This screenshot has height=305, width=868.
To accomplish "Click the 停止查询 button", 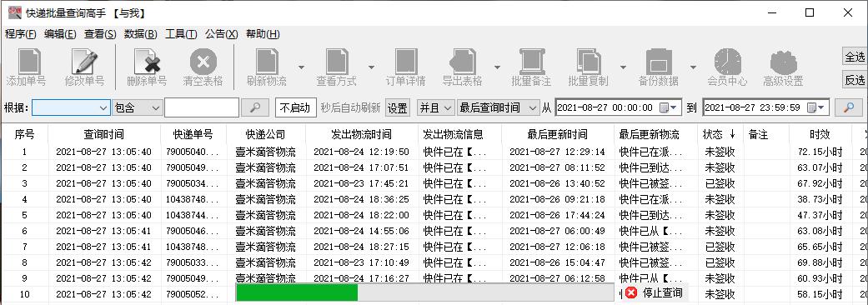I will click(x=654, y=292).
